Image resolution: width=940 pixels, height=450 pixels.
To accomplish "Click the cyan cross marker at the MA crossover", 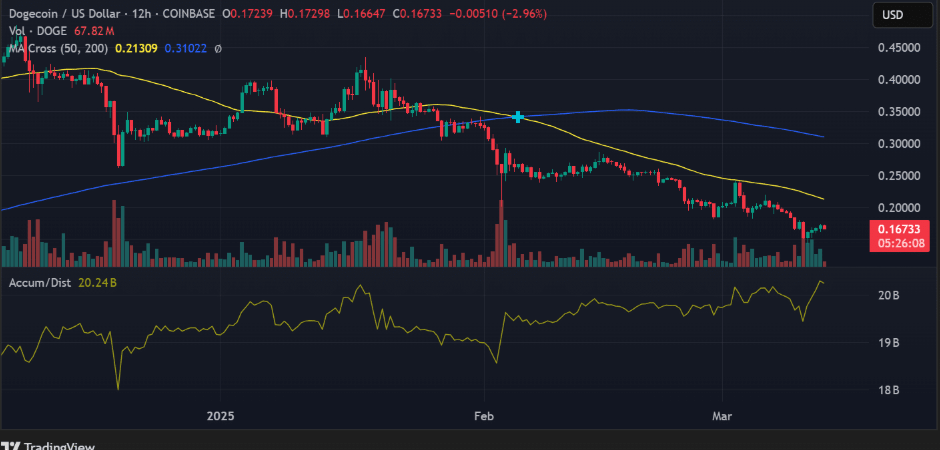I will (519, 117).
